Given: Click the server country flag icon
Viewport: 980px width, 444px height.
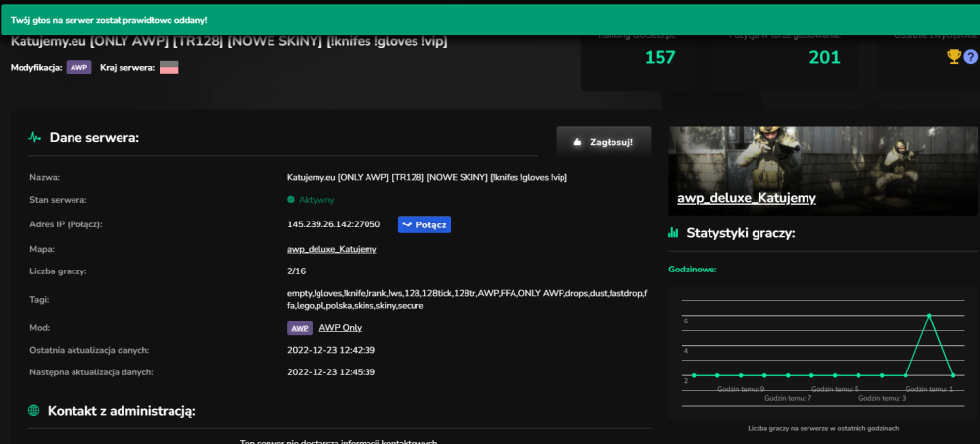Looking at the screenshot, I should (x=170, y=68).
